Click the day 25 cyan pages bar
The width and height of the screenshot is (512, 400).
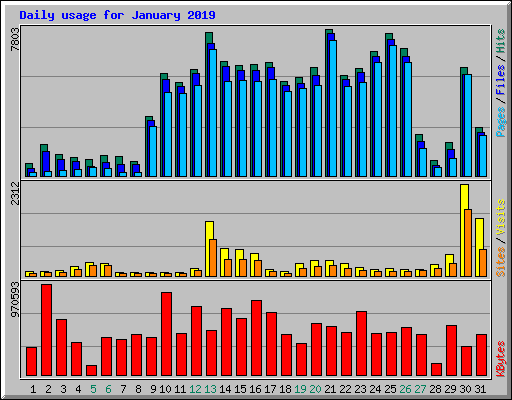[x=393, y=111]
